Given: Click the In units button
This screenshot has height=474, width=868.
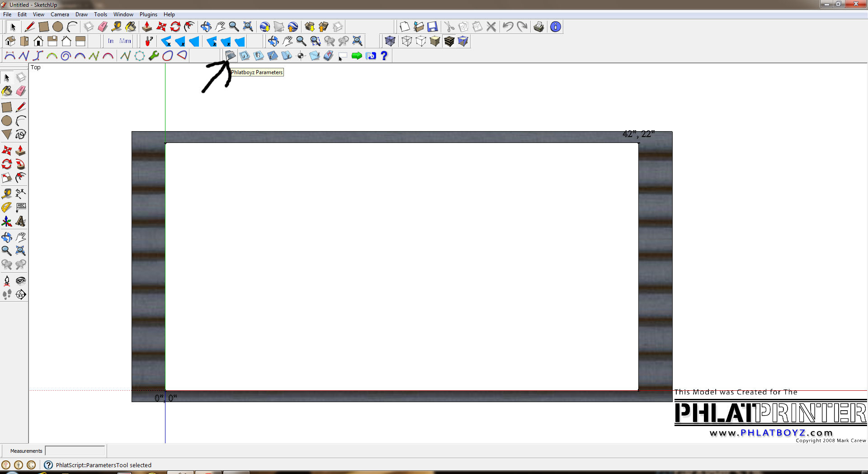Looking at the screenshot, I should tap(111, 41).
